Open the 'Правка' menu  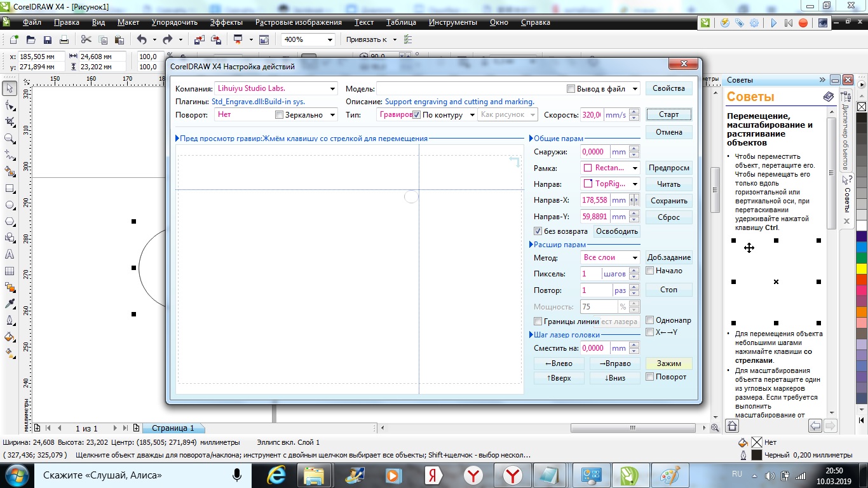tap(67, 22)
